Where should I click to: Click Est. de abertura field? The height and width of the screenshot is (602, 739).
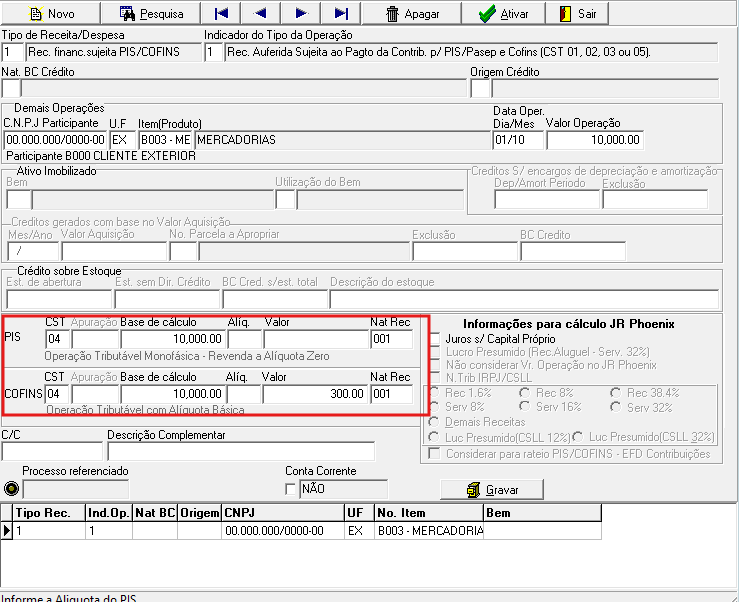point(59,299)
